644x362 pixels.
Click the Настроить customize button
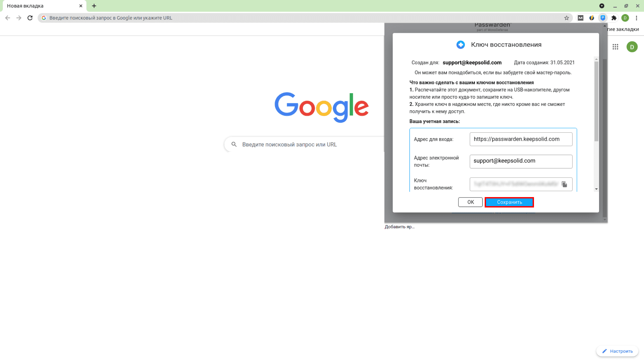click(617, 351)
